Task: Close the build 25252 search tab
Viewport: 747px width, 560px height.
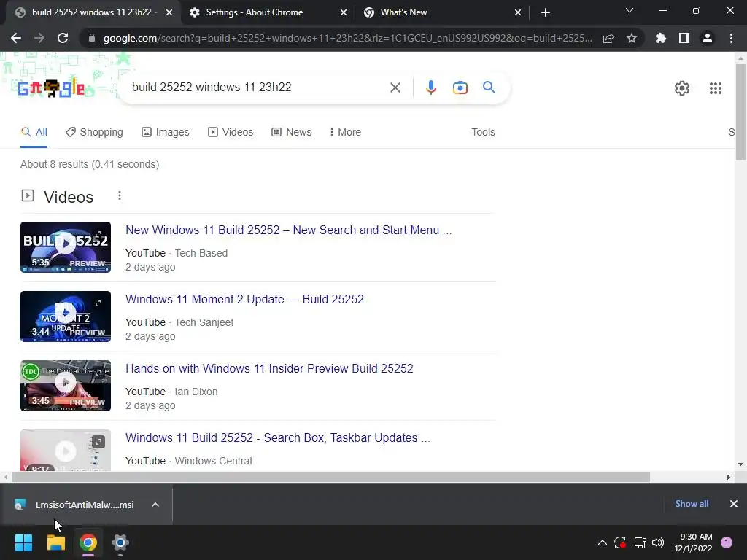Action: coord(169,12)
